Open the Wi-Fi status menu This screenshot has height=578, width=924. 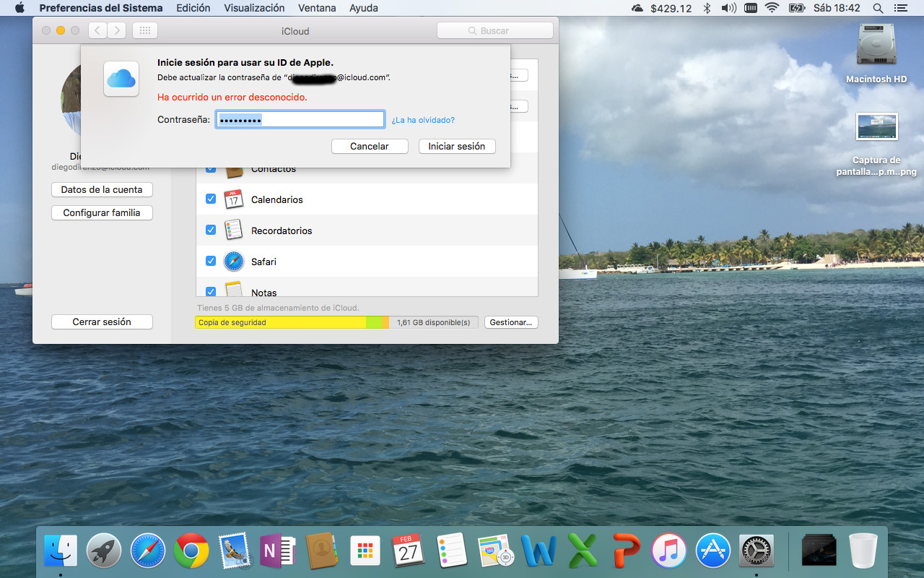(x=772, y=8)
